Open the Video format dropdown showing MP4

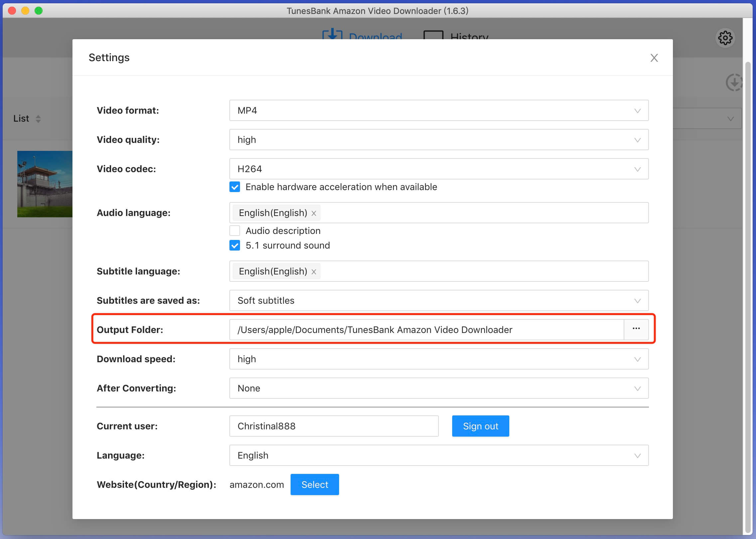click(x=439, y=110)
